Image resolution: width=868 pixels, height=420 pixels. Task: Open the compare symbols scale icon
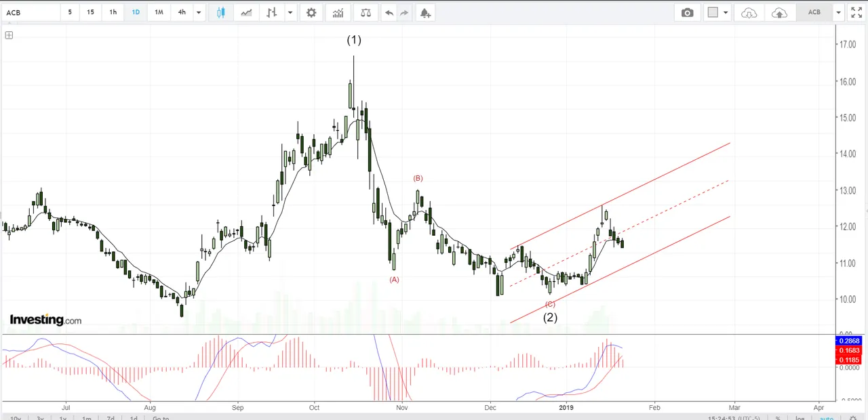366,12
